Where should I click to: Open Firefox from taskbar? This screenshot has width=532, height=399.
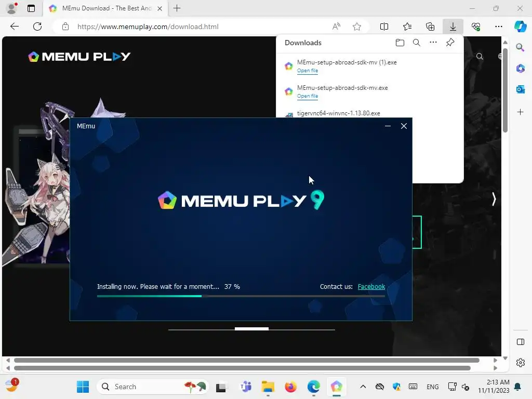pyautogui.click(x=290, y=387)
